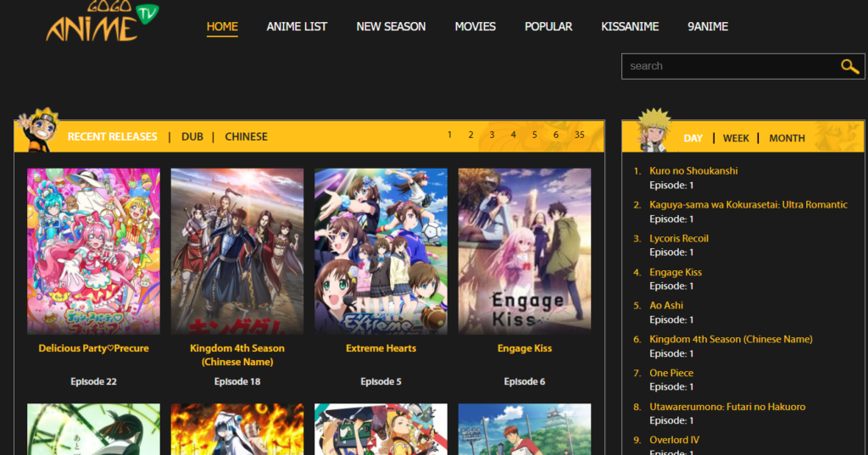Click Episode 22 under Delicious Party Precure
The height and width of the screenshot is (455, 868).
pyautogui.click(x=93, y=381)
